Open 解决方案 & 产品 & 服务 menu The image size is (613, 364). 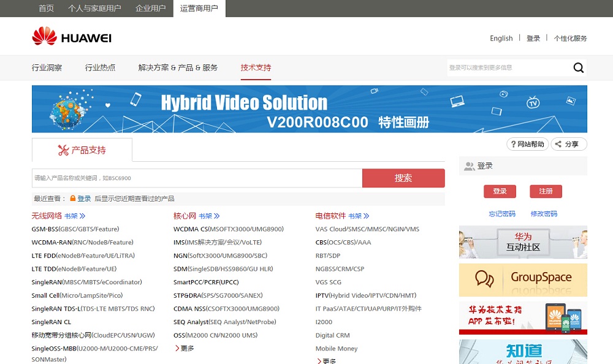(178, 67)
